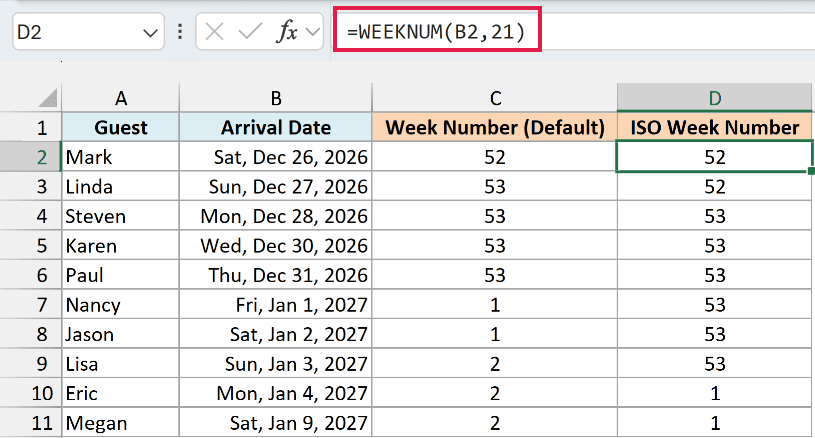Click the Arrival Date header cell
Screen dimensions: 815x438
(276, 127)
